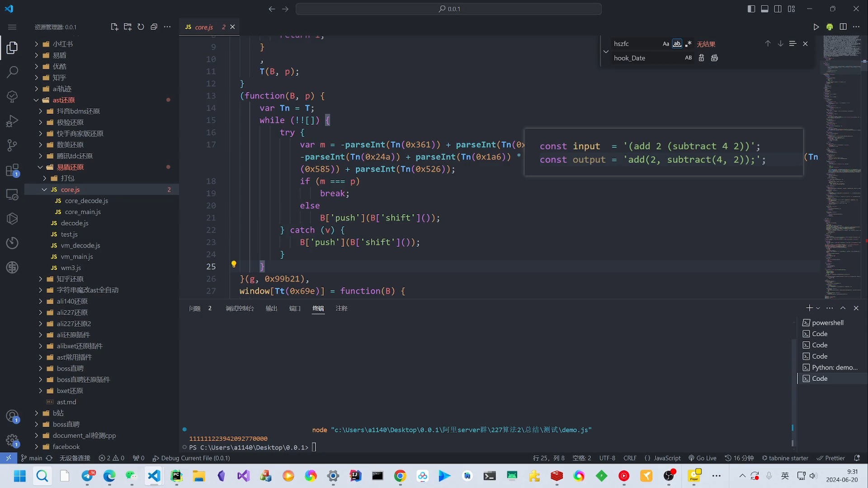Replace all matches in file

(x=714, y=58)
